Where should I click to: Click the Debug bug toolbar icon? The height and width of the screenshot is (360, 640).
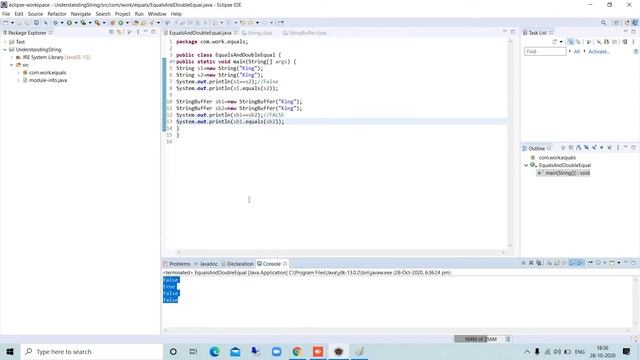point(56,23)
